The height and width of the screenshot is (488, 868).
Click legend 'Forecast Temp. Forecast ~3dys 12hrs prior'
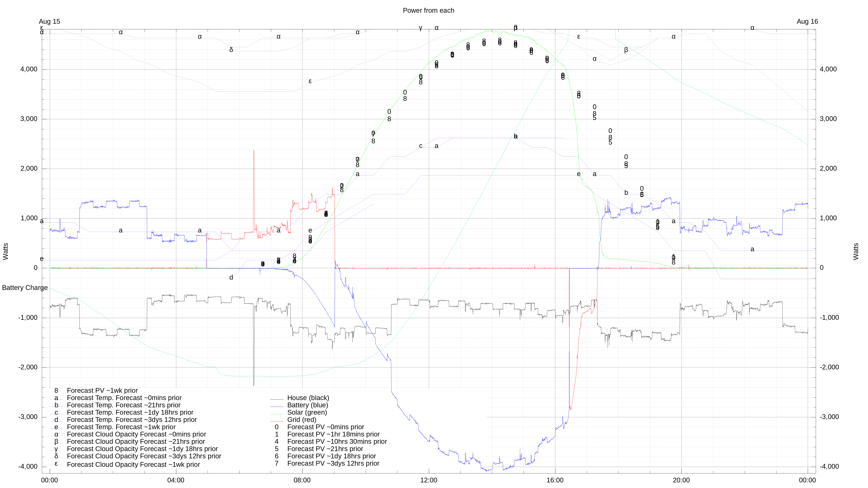point(132,420)
